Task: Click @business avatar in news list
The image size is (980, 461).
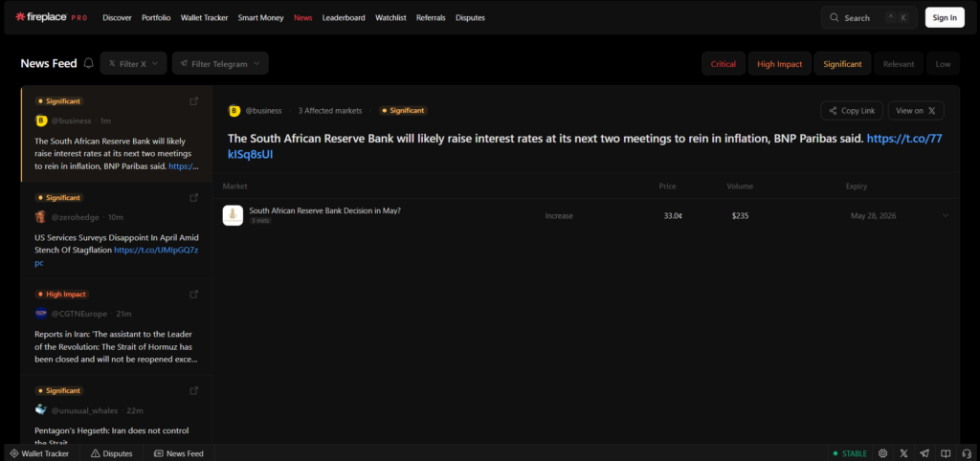Action: 41,121
